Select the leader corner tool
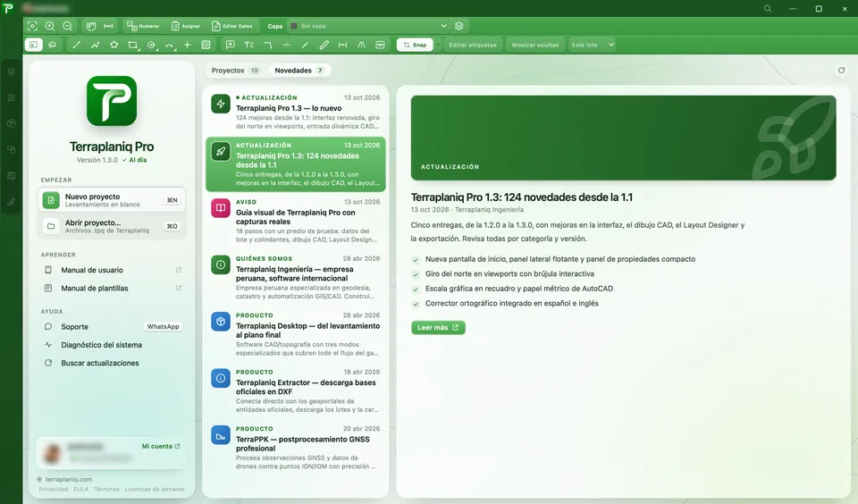 pyautogui.click(x=267, y=45)
